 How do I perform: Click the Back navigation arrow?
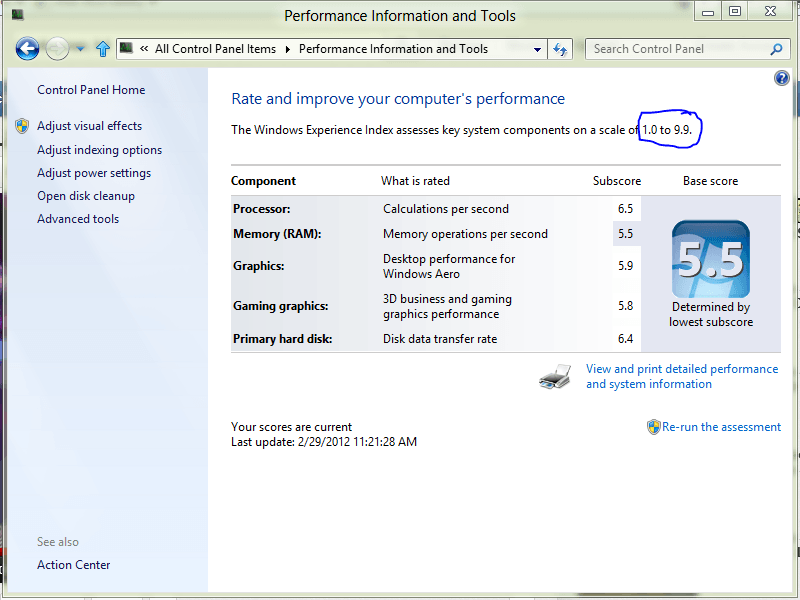tap(27, 48)
